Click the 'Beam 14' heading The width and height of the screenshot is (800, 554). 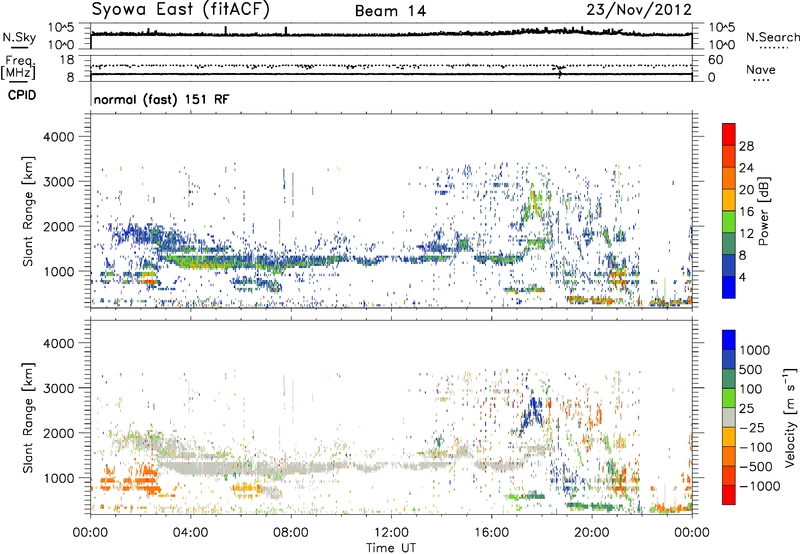pyautogui.click(x=390, y=11)
